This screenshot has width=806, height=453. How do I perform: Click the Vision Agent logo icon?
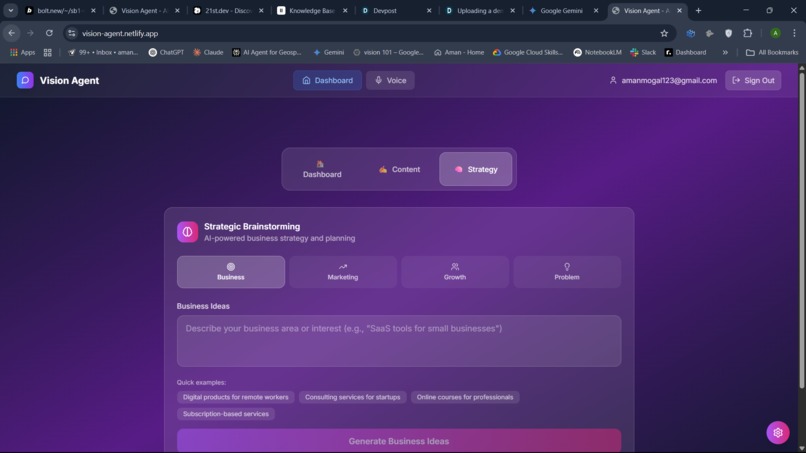pos(25,80)
